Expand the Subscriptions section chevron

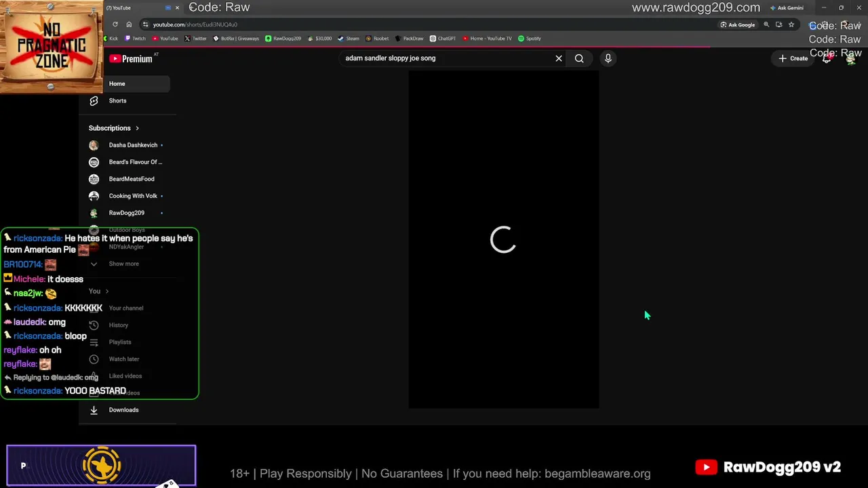(137, 128)
